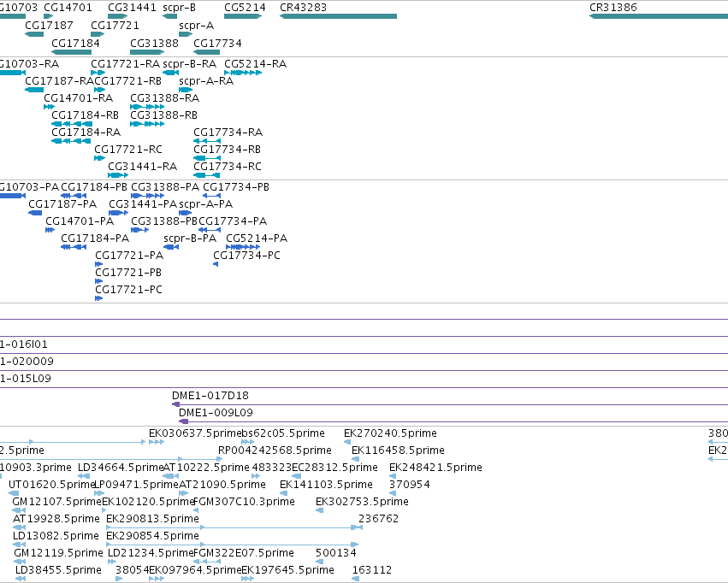Open EST AT19928.5prime
This screenshot has height=583, width=728.
coord(56,519)
